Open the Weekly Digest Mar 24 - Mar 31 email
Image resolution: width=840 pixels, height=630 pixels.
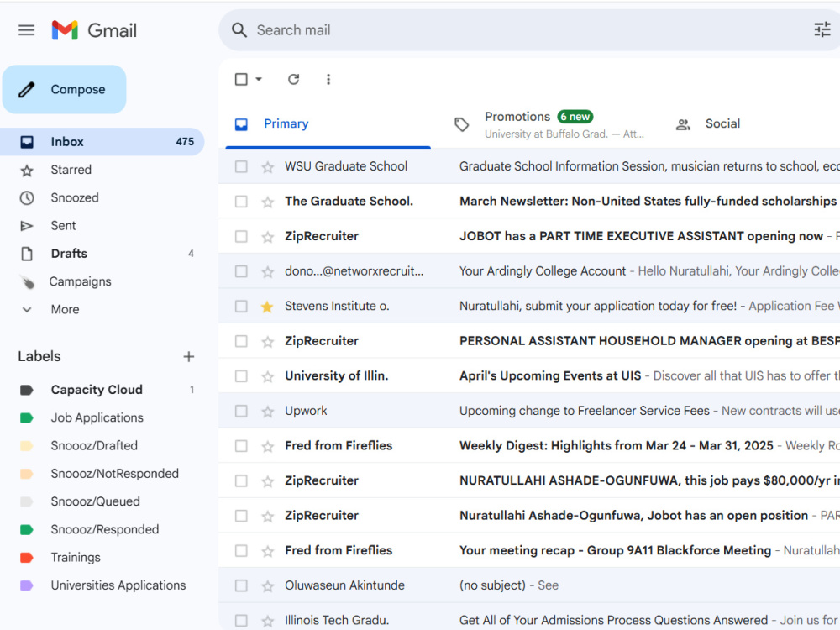point(529,446)
